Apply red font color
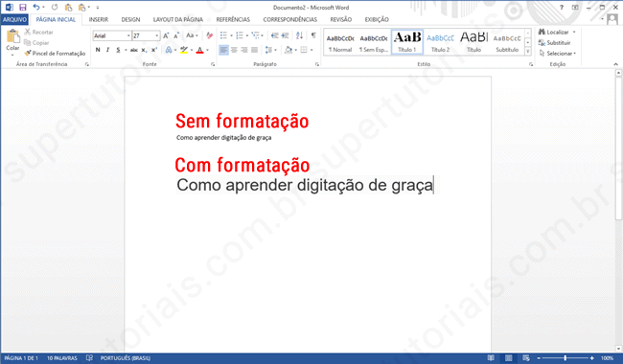The width and height of the screenshot is (623, 364). pos(200,50)
